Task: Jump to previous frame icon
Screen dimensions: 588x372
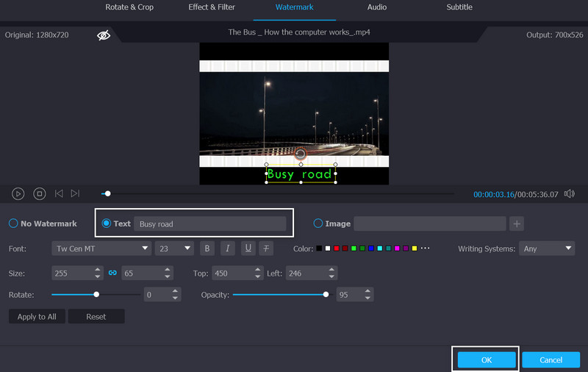Action: pos(59,193)
